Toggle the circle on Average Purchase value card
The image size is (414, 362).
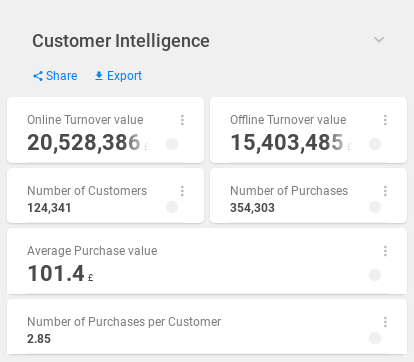[x=375, y=275]
